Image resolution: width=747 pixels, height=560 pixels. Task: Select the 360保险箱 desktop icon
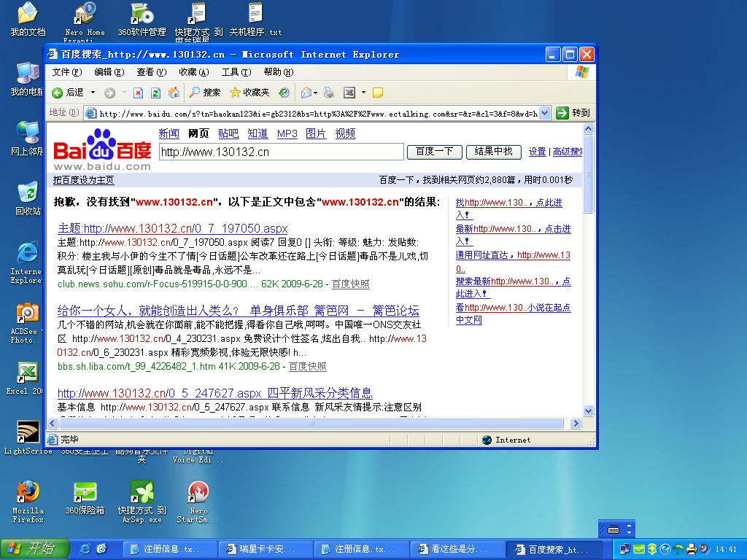85,498
